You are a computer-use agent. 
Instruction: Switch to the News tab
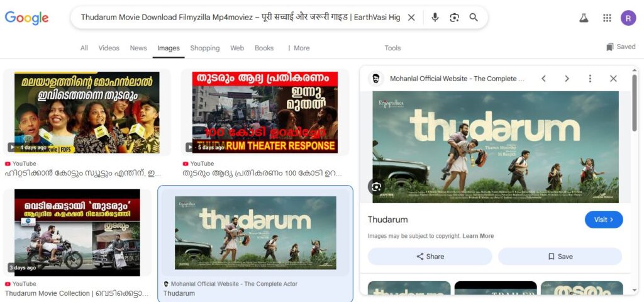click(138, 48)
